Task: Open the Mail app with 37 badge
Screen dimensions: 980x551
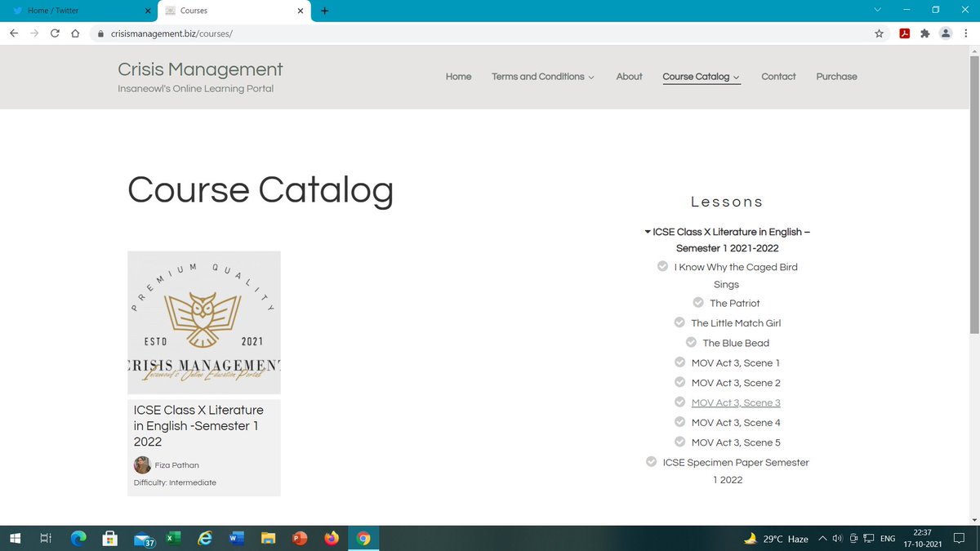Action: (145, 540)
